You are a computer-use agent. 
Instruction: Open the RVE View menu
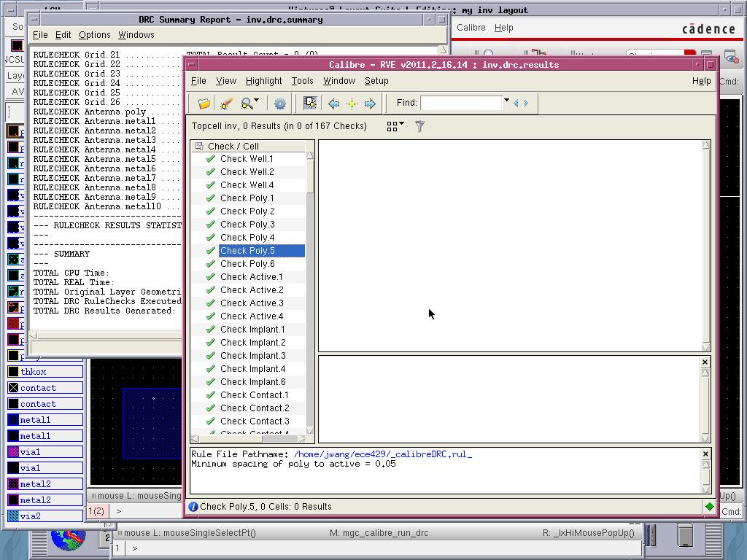(226, 81)
